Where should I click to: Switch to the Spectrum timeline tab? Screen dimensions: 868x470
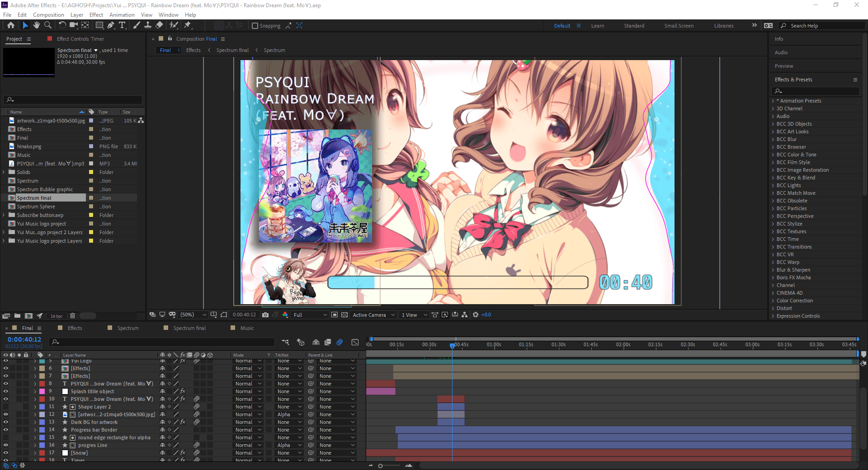(x=127, y=328)
